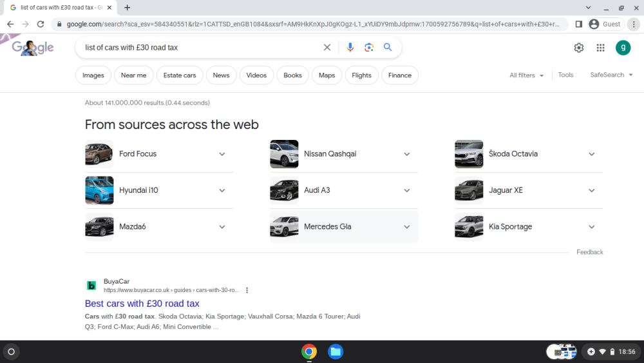
Task: Open the ChromeOS launcher
Action: click(x=11, y=351)
